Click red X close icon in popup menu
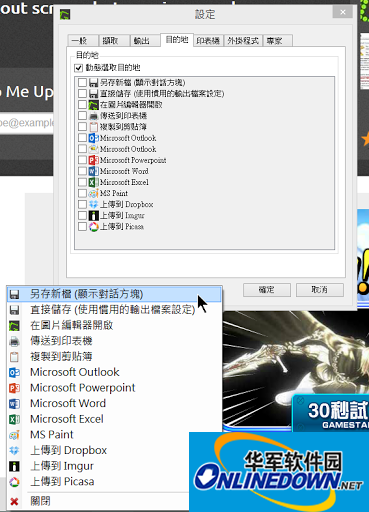This screenshot has width=369, height=512. (14, 501)
